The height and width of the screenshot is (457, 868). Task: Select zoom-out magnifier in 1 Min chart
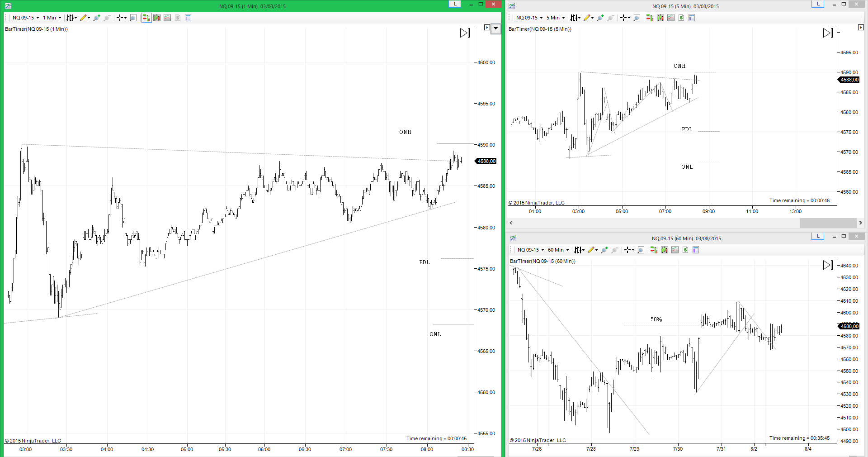coord(107,18)
